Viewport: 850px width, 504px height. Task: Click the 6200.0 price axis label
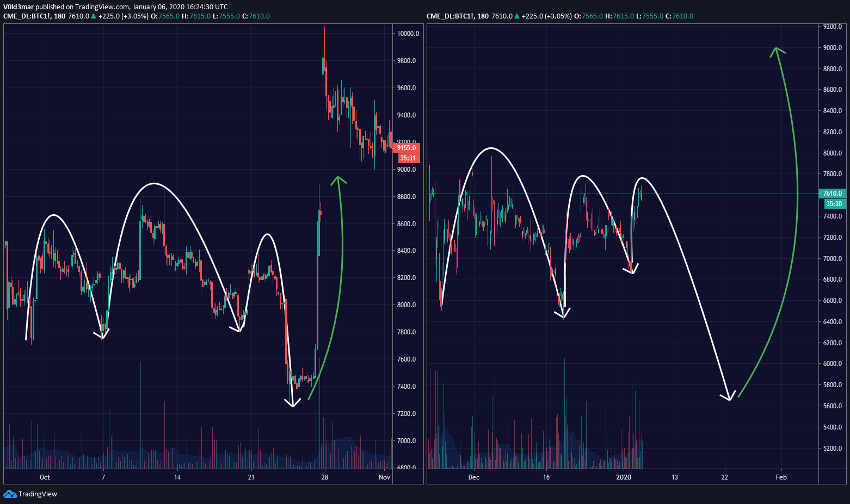833,343
